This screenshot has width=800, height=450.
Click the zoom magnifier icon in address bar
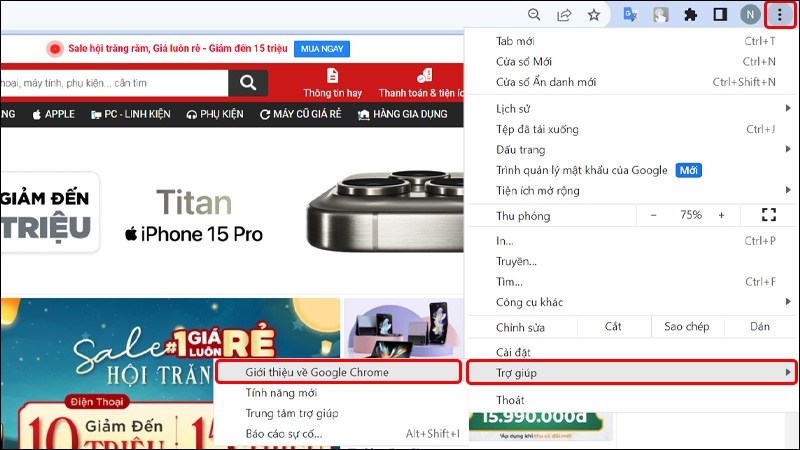[x=534, y=15]
